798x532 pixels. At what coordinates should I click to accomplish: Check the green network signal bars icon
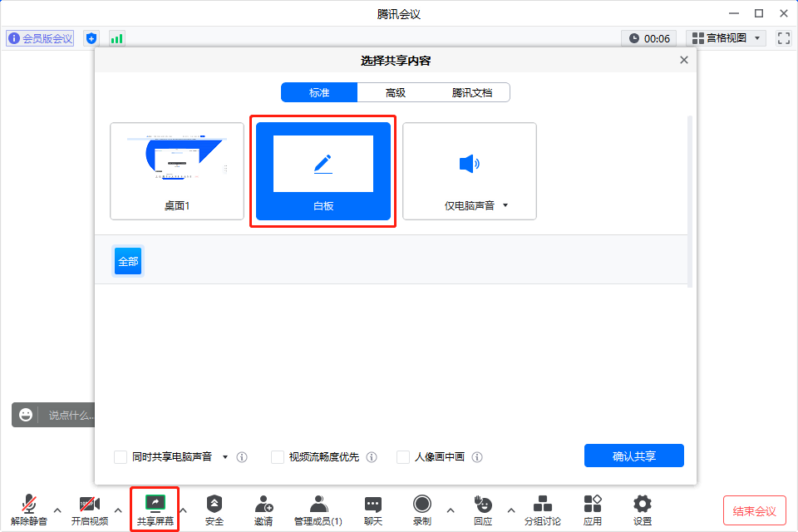point(117,39)
